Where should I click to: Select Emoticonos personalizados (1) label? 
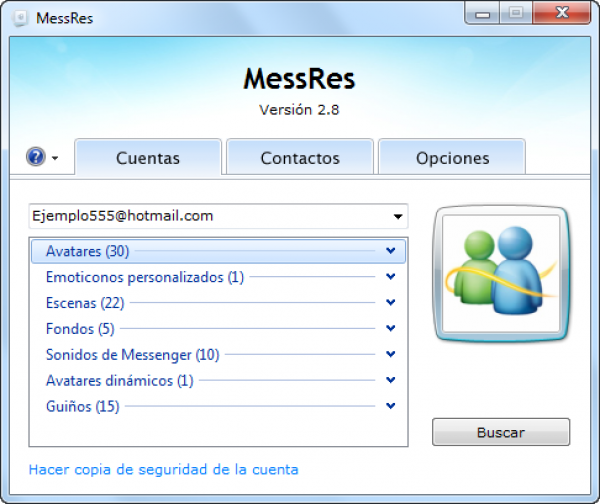[x=145, y=277]
